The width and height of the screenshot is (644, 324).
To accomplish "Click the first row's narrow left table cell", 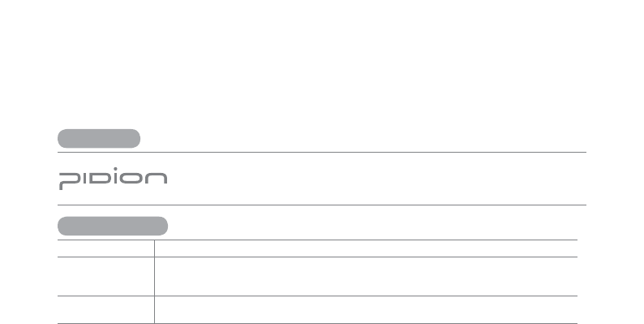I will (x=106, y=248).
